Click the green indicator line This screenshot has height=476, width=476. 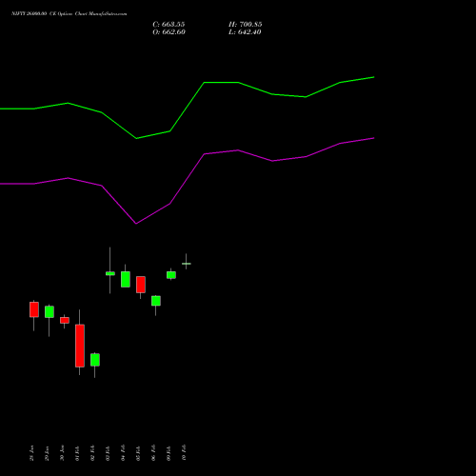pyautogui.click(x=188, y=107)
